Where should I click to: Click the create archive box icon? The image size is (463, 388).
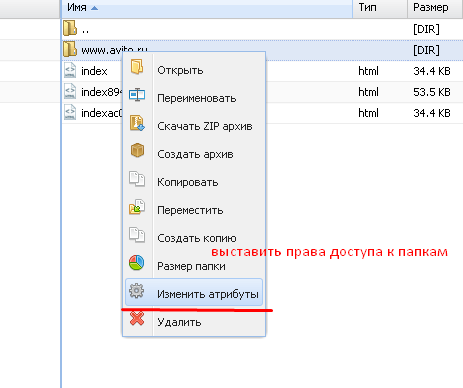point(137,150)
